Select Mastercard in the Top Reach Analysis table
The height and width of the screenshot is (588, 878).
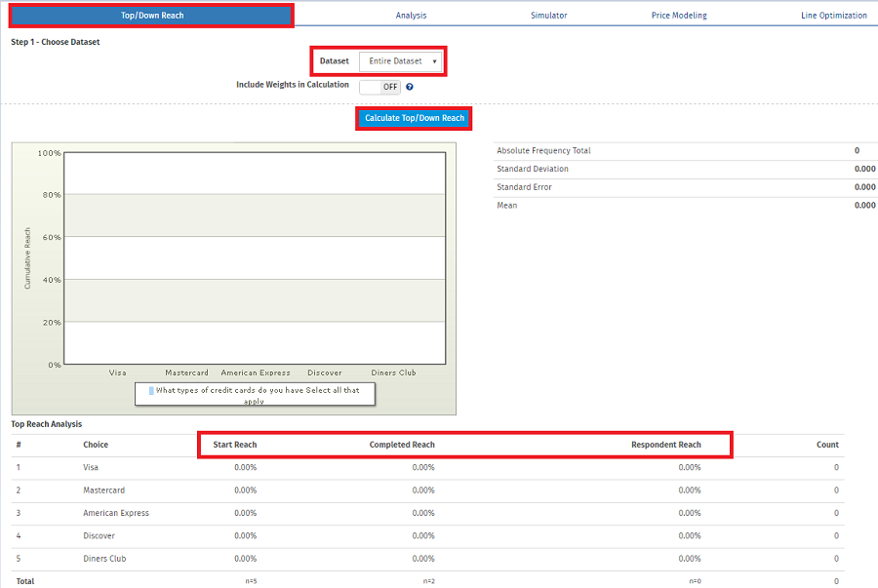point(103,490)
